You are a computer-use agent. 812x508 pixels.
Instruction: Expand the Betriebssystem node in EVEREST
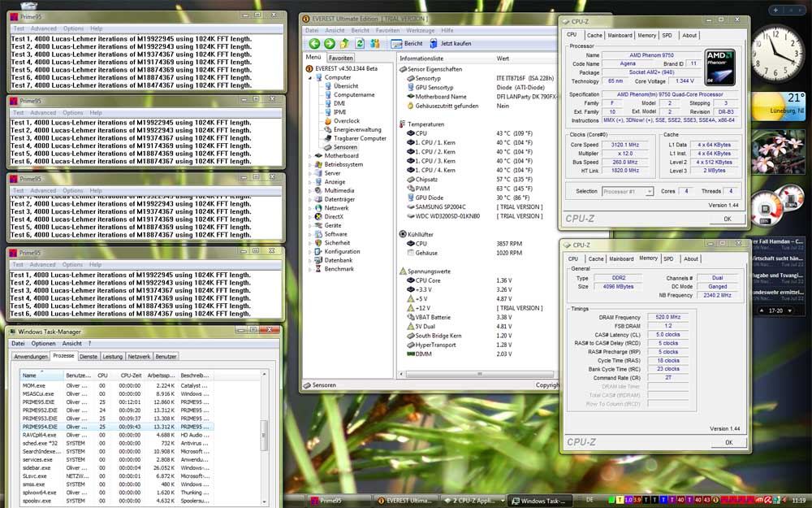[x=310, y=165]
